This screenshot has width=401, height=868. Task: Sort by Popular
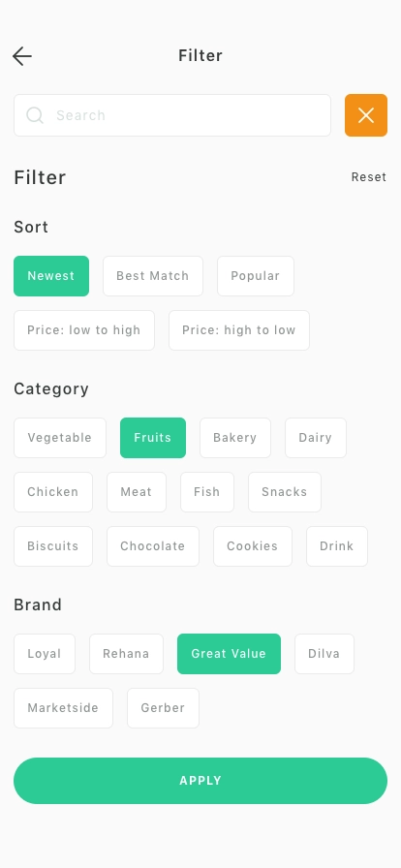(x=256, y=276)
